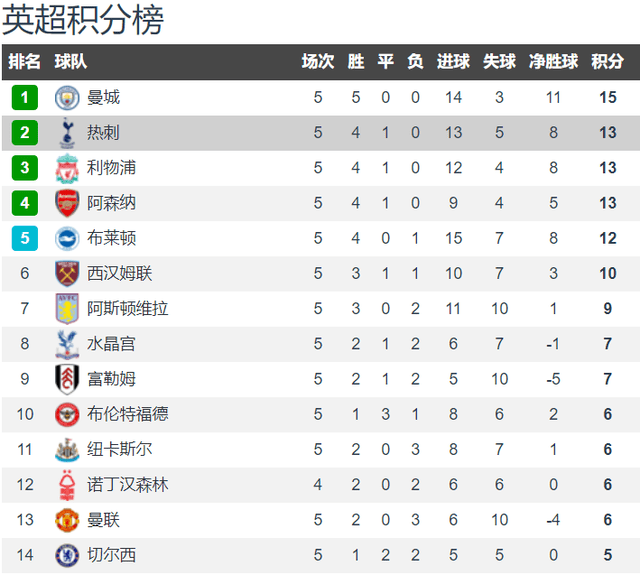The height and width of the screenshot is (575, 640).
Task: Click the Arsenal cannon crest
Action: pos(67,203)
